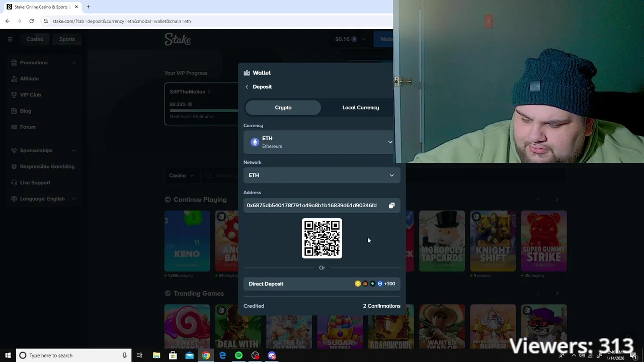The height and width of the screenshot is (362, 644).
Task: Next arrow in Continue Playing carousel
Action: tap(556, 200)
